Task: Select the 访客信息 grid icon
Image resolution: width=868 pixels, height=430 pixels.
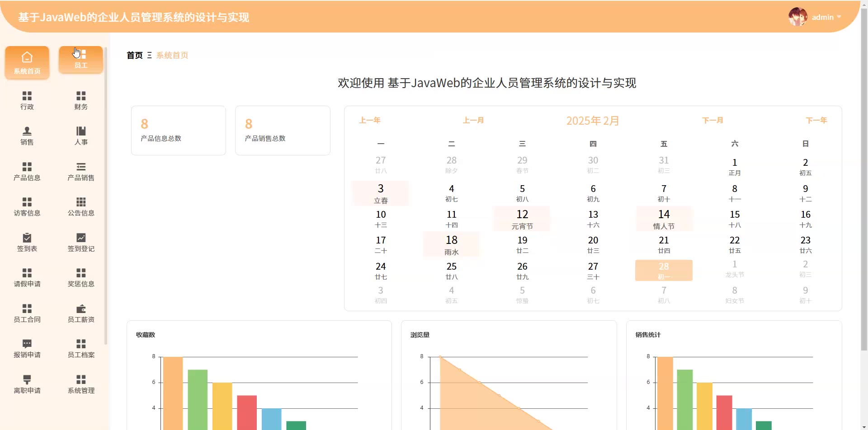Action: (x=27, y=202)
